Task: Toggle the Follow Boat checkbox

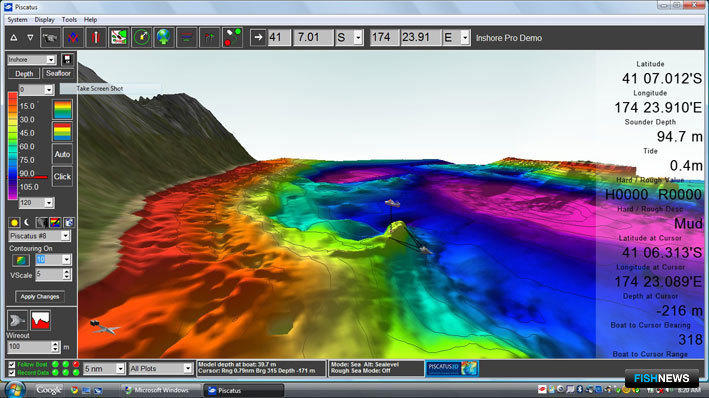Action: coord(12,365)
